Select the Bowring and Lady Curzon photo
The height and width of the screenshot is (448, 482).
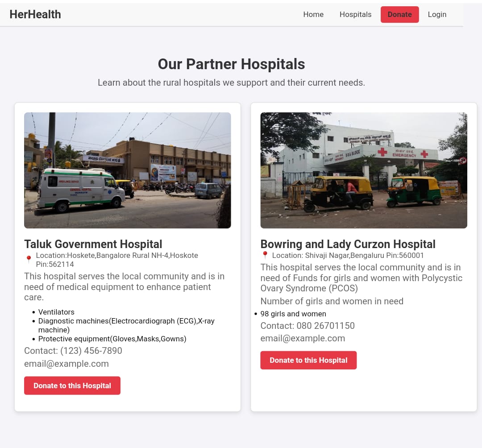click(x=364, y=170)
